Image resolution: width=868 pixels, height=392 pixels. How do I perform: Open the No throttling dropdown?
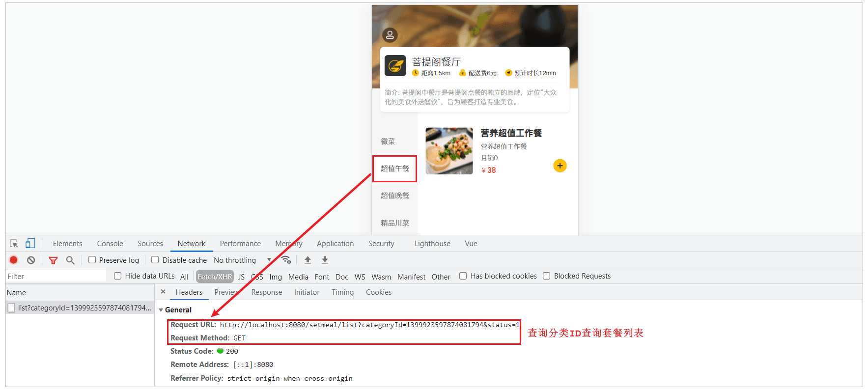click(243, 260)
